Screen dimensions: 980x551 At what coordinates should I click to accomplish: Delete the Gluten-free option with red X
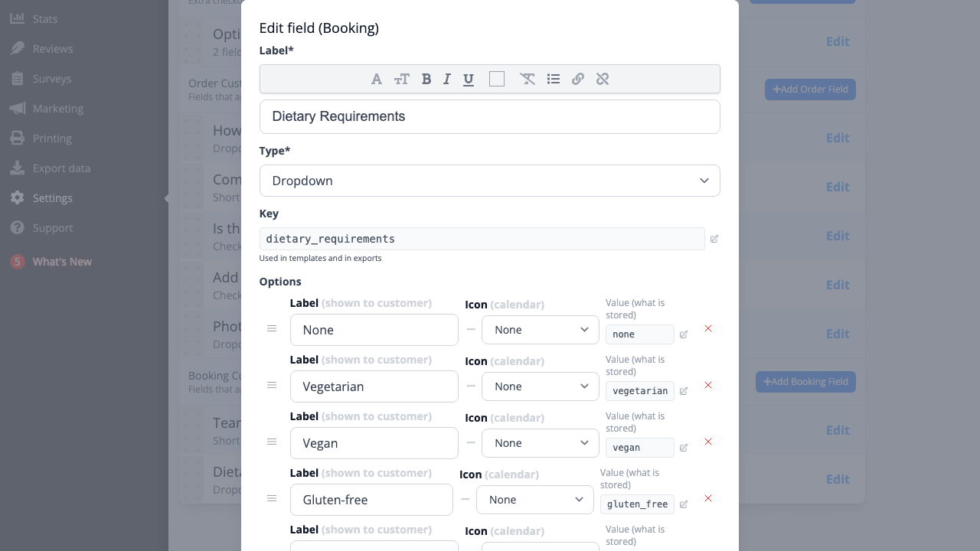coord(708,498)
